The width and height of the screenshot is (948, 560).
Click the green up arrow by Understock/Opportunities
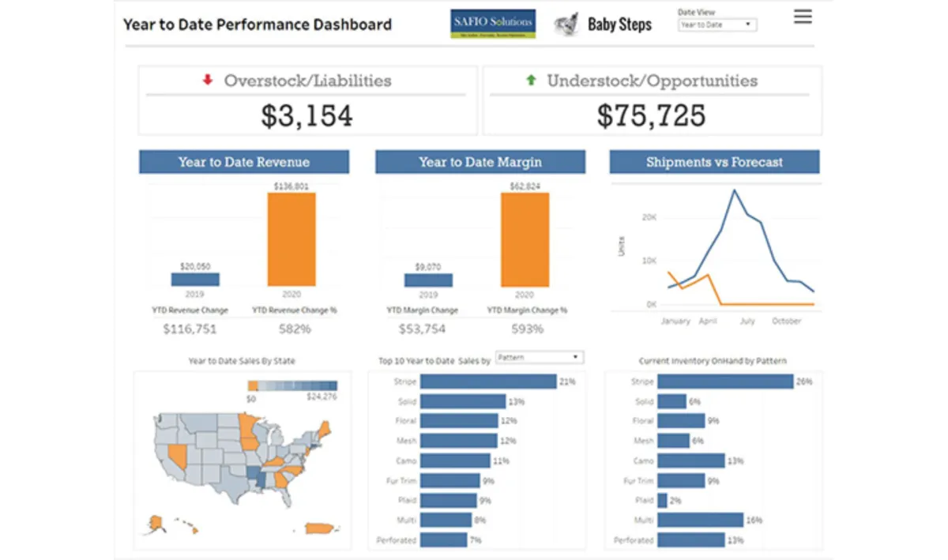[x=531, y=80]
